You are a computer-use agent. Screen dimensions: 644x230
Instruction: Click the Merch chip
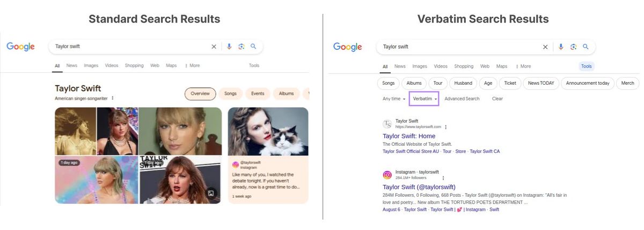pyautogui.click(x=628, y=83)
